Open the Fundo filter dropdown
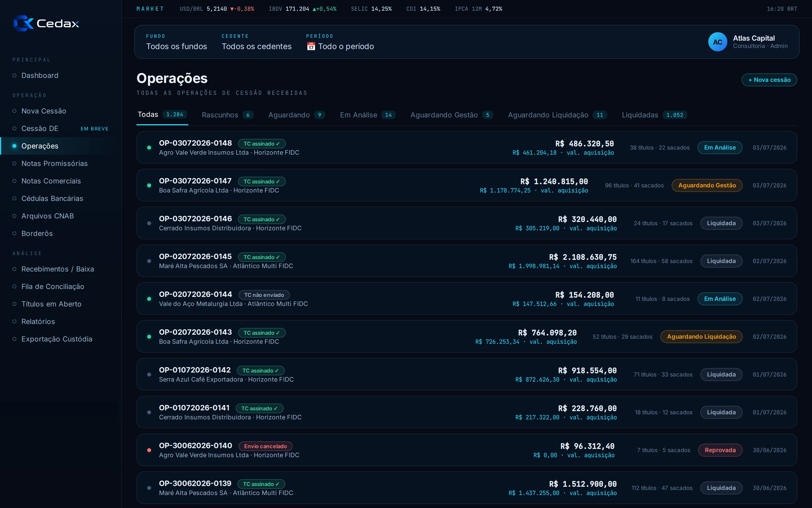The height and width of the screenshot is (508, 812). [176, 42]
